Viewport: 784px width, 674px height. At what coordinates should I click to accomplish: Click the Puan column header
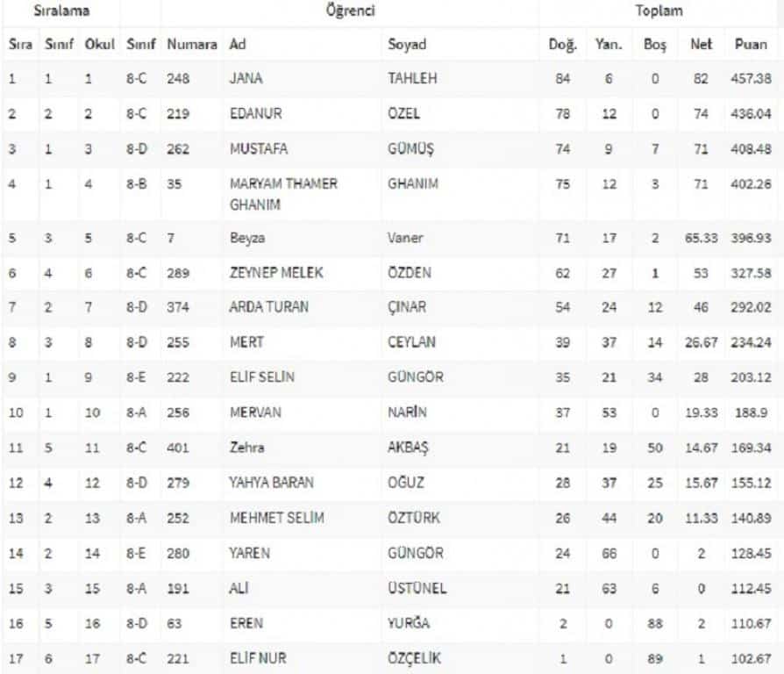(750, 45)
